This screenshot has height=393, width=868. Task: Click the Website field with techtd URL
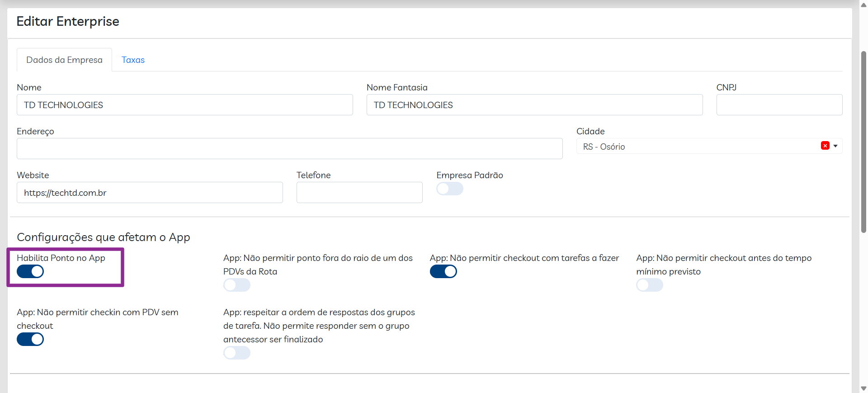pos(150,193)
